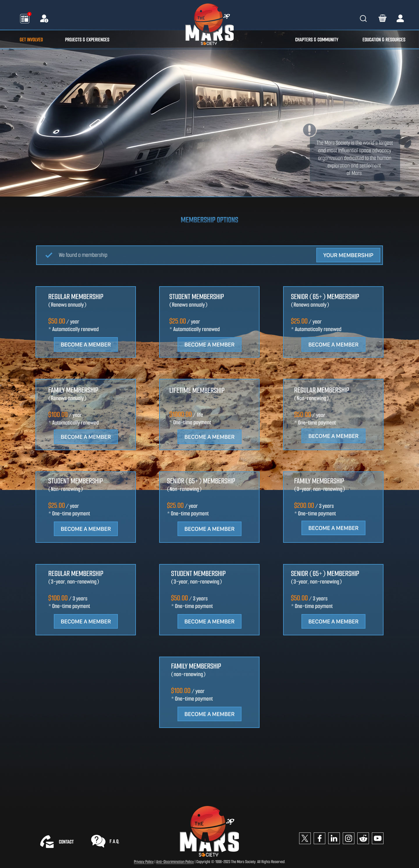Become a member for Regular Membership renewing annually
This screenshot has width=419, height=868.
pyautogui.click(x=86, y=344)
